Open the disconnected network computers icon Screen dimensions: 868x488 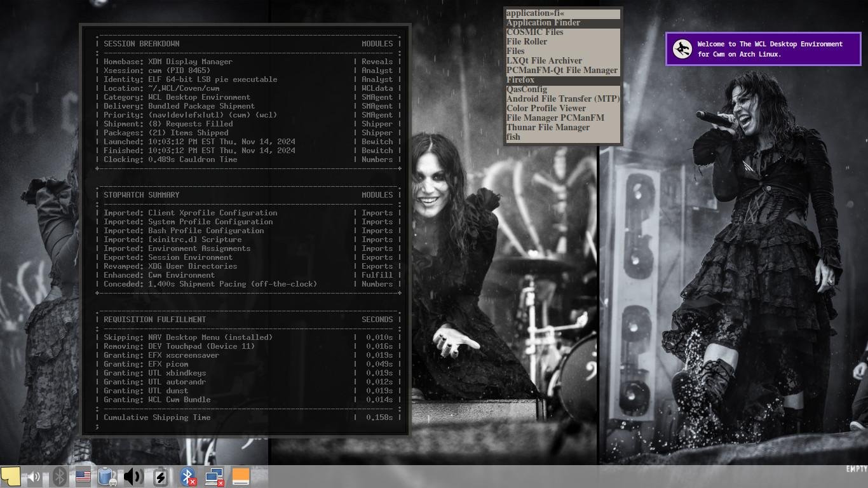click(x=214, y=477)
